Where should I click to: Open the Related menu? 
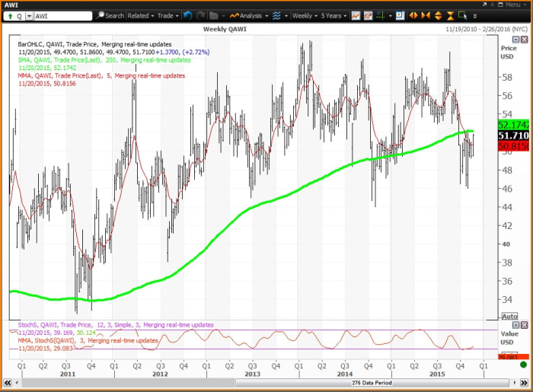140,15
